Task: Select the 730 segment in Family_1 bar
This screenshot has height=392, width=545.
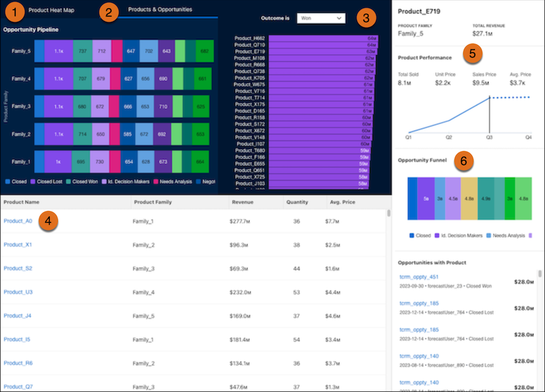Action: click(x=99, y=162)
